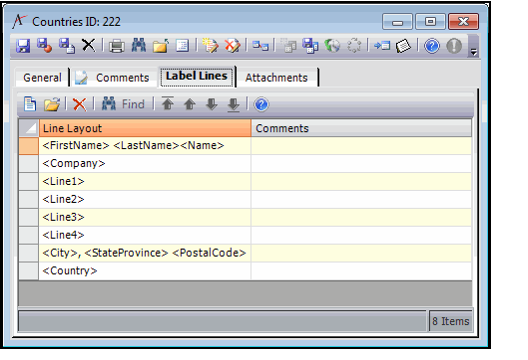528x360 pixels.
Task: Close the Countries ID: 222 window
Action: point(463,22)
